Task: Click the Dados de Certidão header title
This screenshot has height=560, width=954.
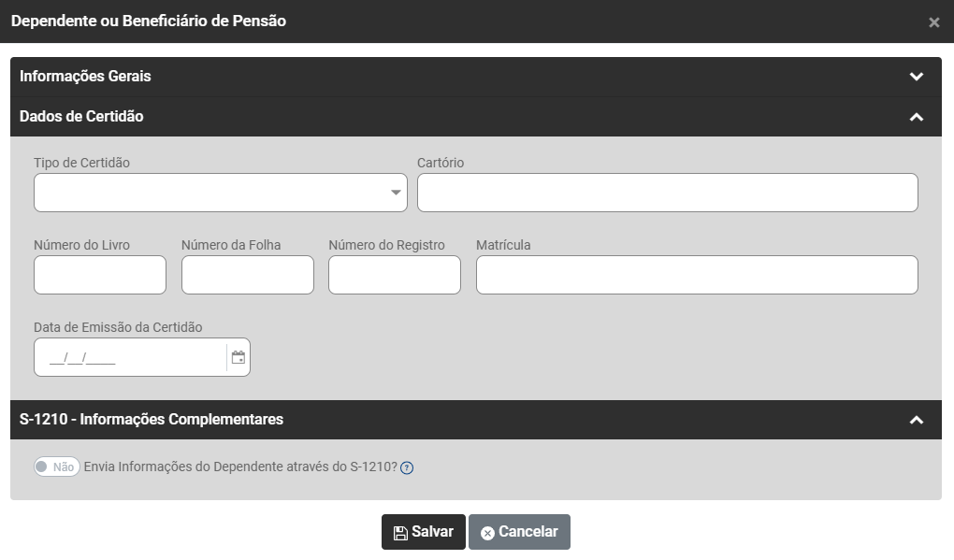Action: coord(81,117)
